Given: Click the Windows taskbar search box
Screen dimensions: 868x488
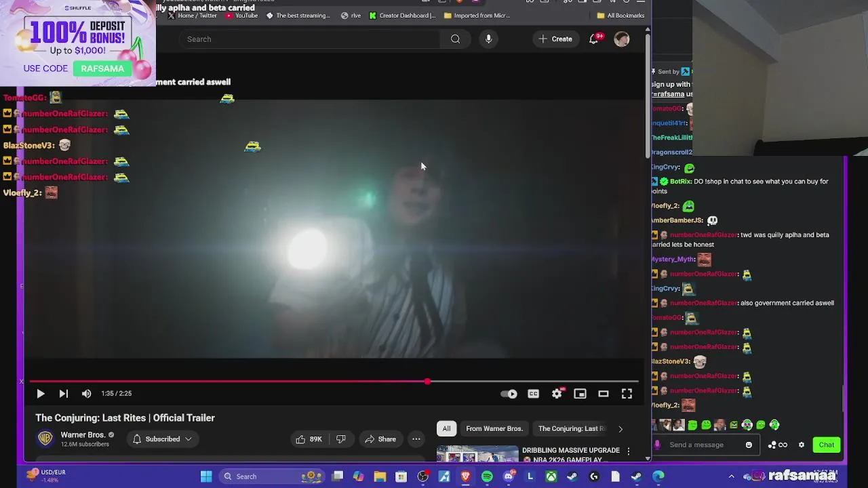Looking at the screenshot, I should pos(272,476).
